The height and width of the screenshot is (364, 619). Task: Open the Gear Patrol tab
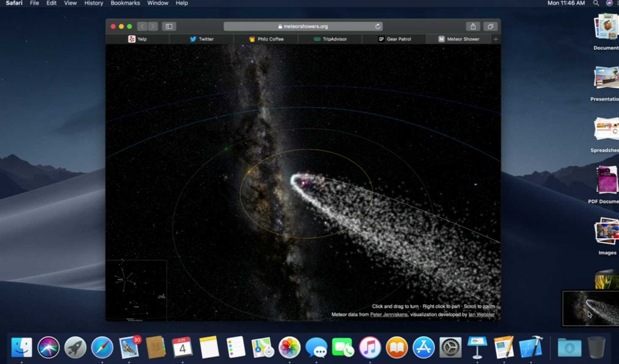(x=395, y=39)
